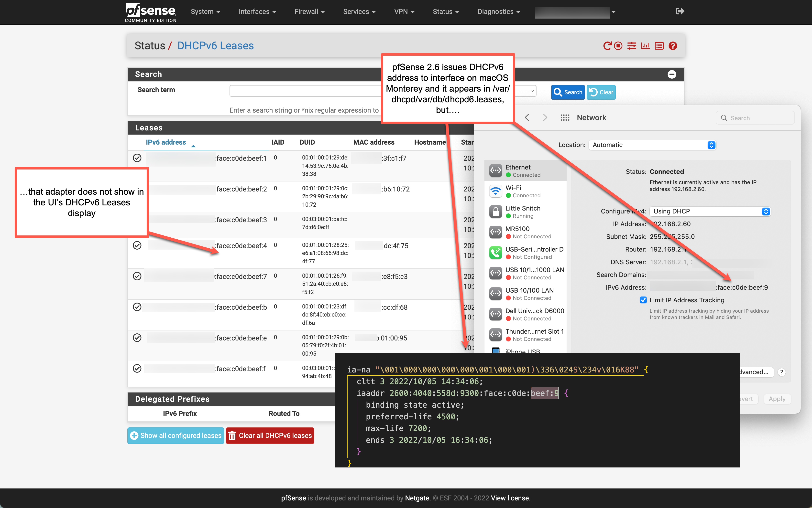Click the Clear search button
This screenshot has width=812, height=508.
[x=601, y=92]
